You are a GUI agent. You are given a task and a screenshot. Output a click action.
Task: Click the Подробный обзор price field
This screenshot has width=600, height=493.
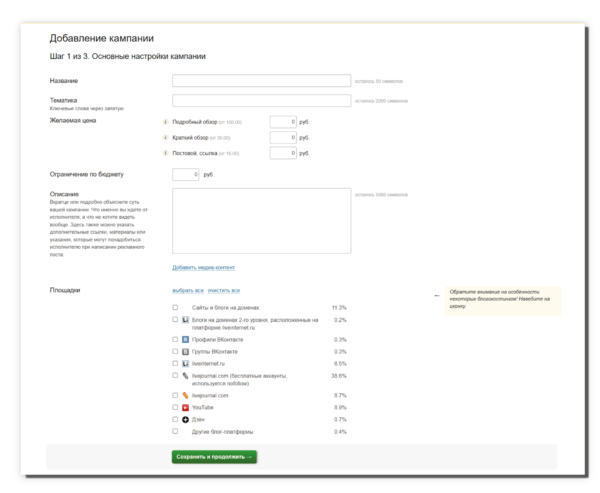[283, 122]
